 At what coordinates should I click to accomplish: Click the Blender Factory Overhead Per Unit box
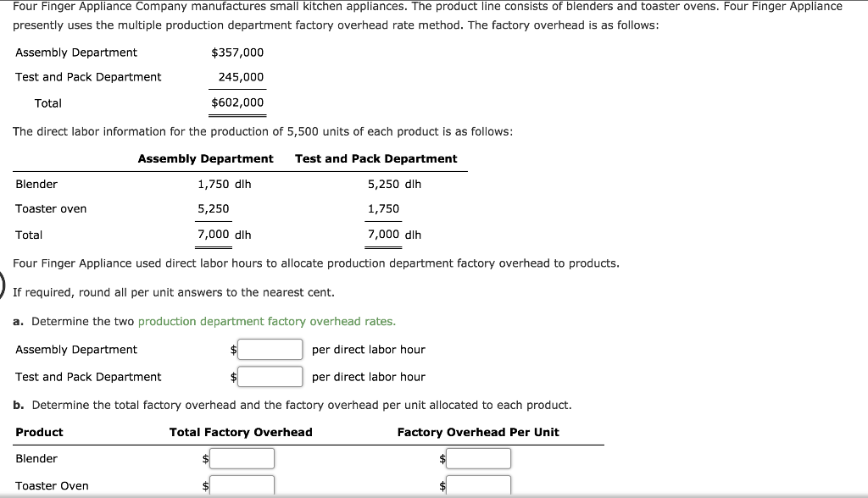(479, 458)
